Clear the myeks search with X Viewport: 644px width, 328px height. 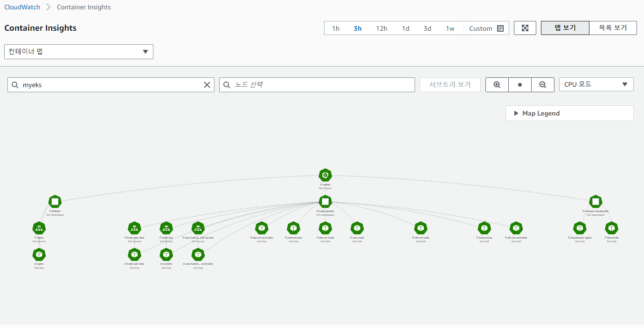[207, 85]
